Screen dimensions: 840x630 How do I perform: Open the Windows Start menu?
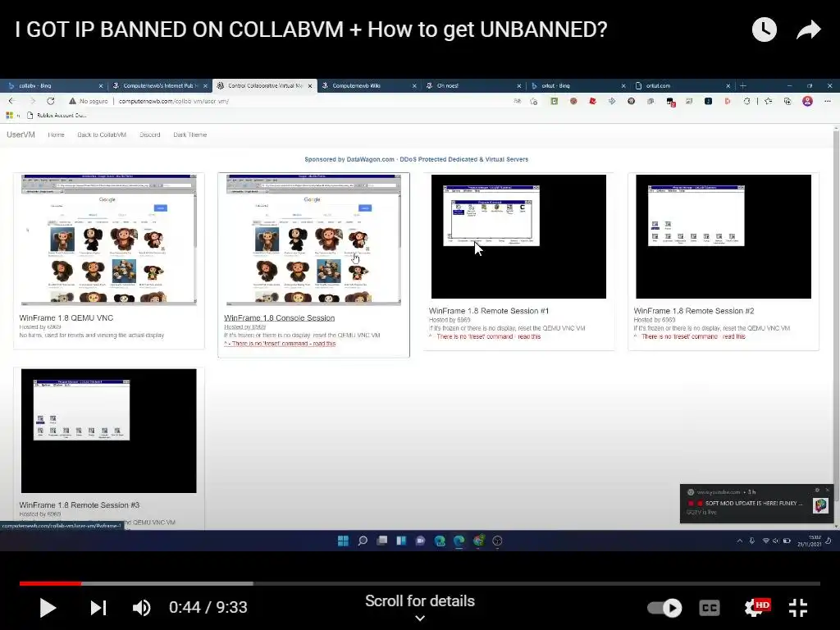(344, 541)
